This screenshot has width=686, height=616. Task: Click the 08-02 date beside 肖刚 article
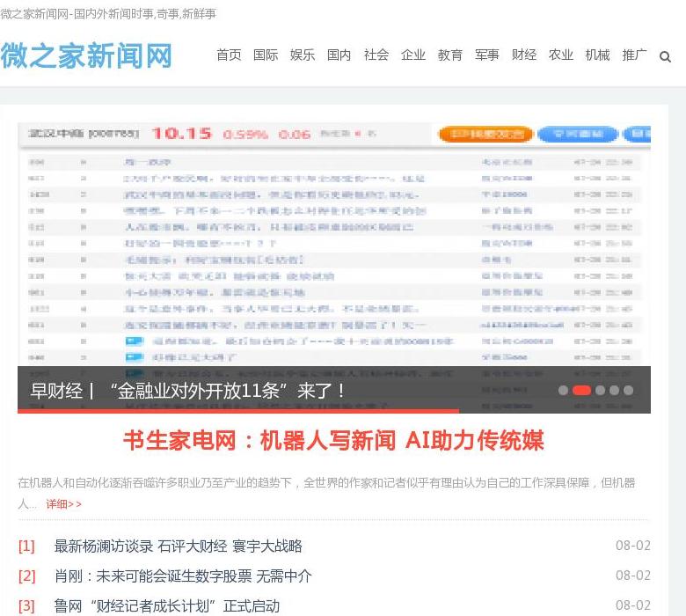633,576
